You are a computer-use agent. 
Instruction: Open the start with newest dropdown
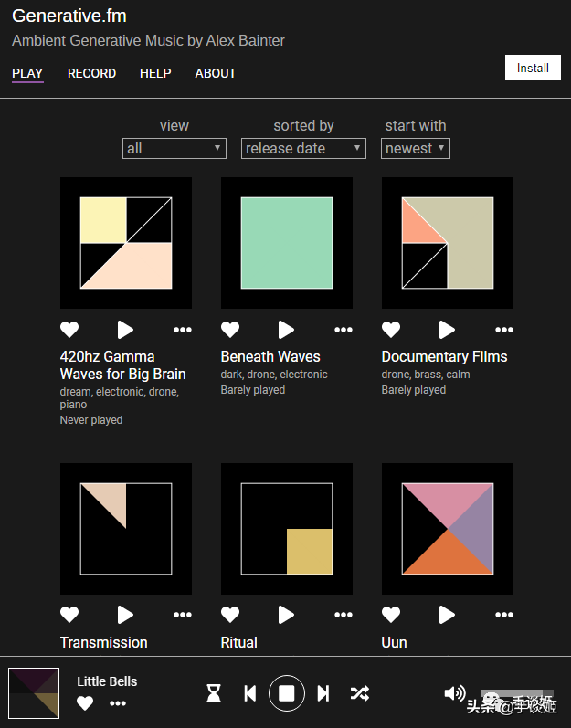(x=416, y=149)
